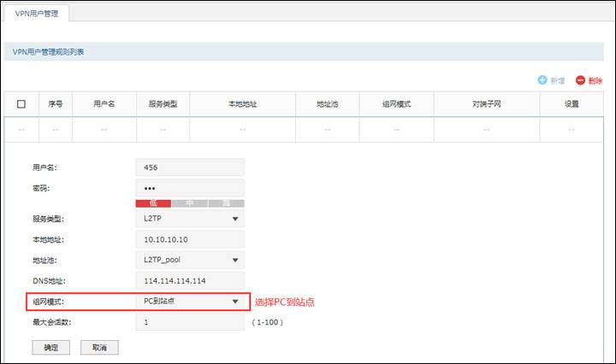
Task: Click the red 低 password strength segment
Action: (153, 203)
